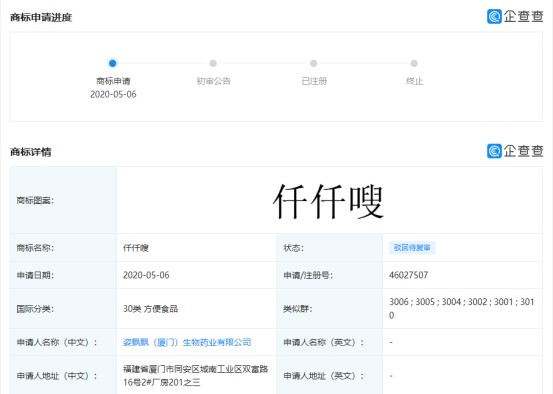Click the 申请人地址（中文） label
The width and height of the screenshot is (553, 394).
tap(56, 376)
